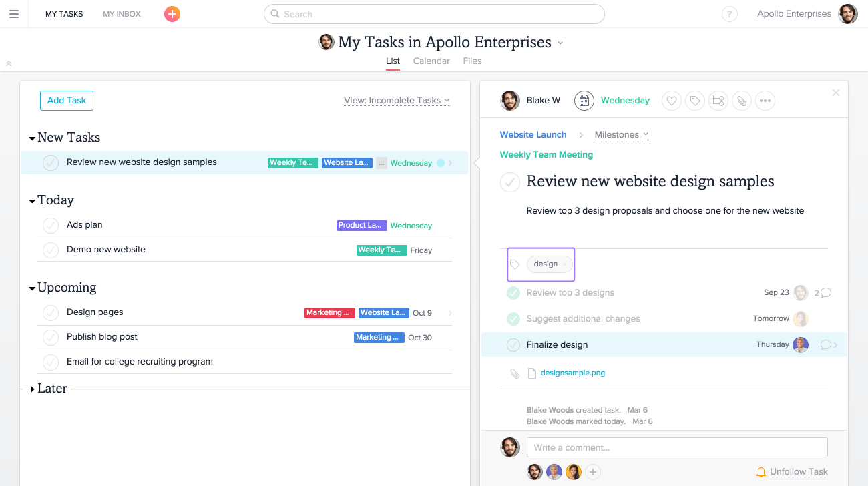Screen dimensions: 868x486
Task: Click the Write a comment field
Action: tap(676, 447)
